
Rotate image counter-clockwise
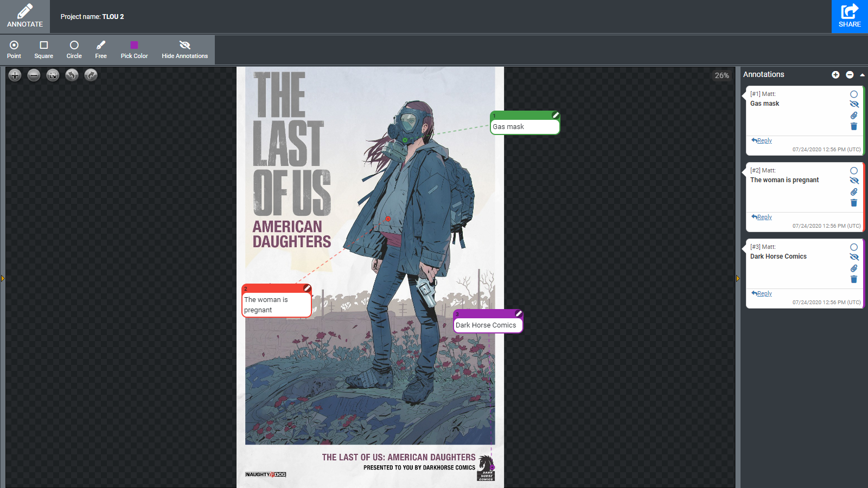[72, 75]
